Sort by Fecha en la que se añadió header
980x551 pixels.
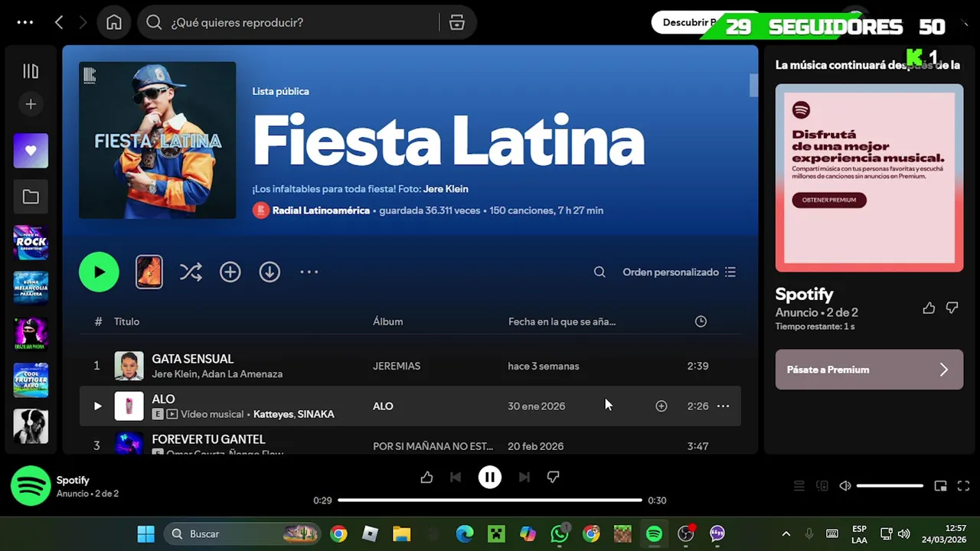click(562, 321)
